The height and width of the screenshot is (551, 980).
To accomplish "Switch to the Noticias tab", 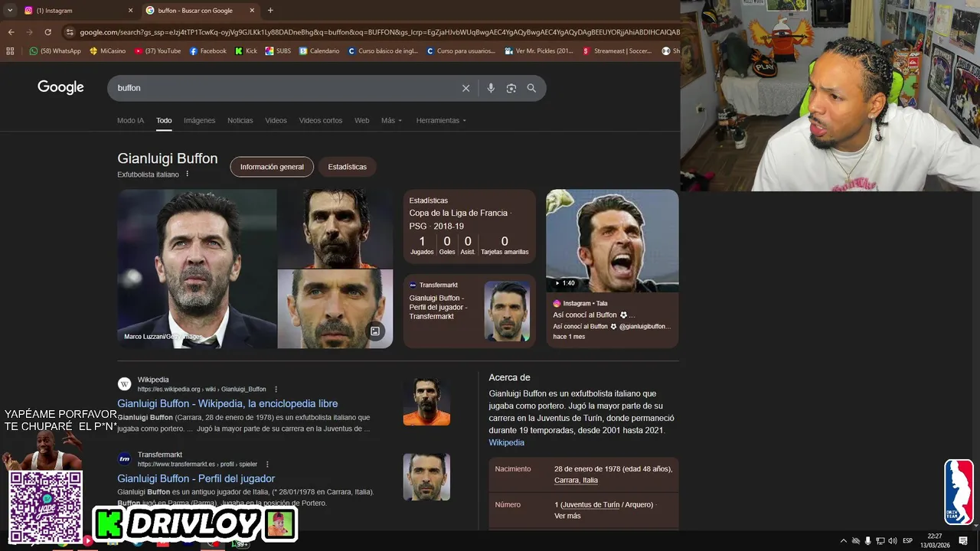I will tap(240, 120).
